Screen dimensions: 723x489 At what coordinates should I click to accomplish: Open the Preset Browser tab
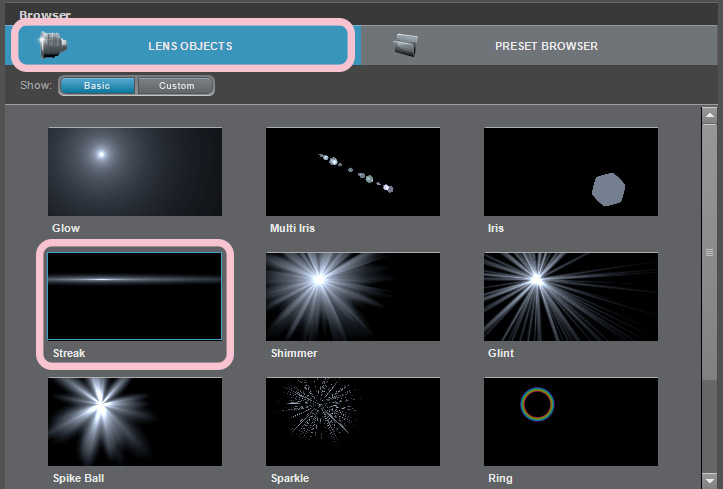click(x=539, y=45)
